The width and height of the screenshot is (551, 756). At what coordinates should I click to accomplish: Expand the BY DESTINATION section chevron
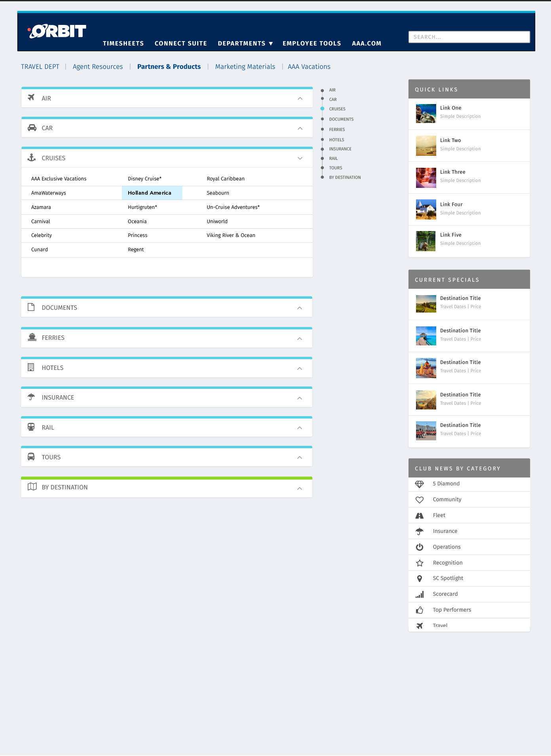click(300, 488)
